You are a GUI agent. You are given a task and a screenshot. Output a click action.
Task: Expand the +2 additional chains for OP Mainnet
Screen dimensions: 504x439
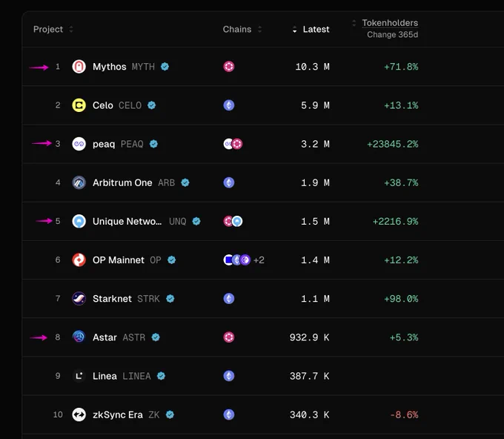tap(259, 260)
